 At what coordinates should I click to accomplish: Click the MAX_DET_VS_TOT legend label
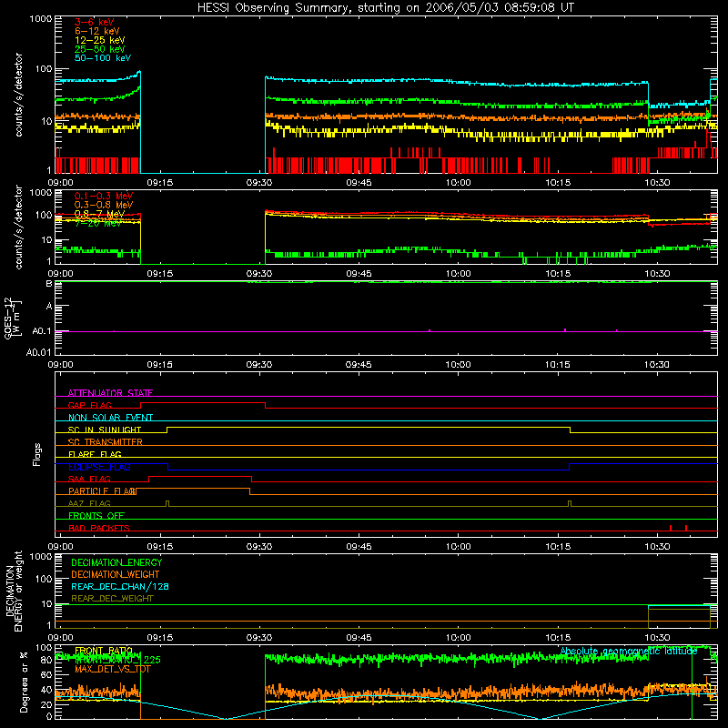(112, 669)
